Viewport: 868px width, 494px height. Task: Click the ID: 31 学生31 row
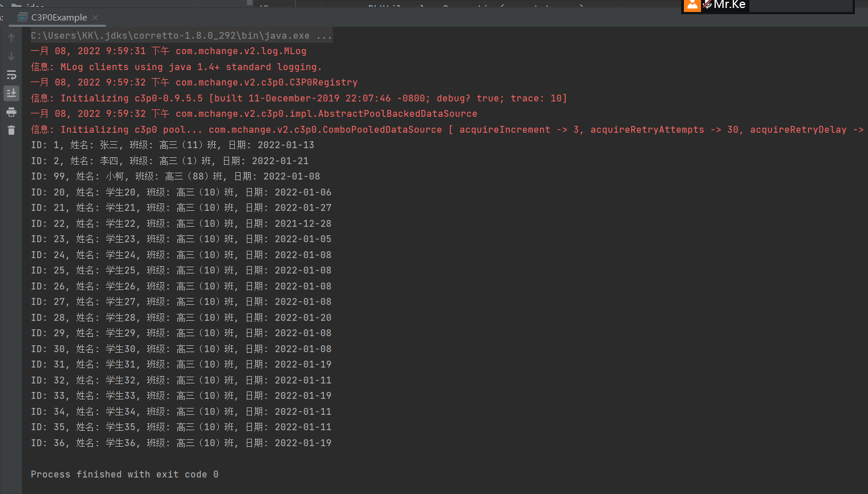181,365
